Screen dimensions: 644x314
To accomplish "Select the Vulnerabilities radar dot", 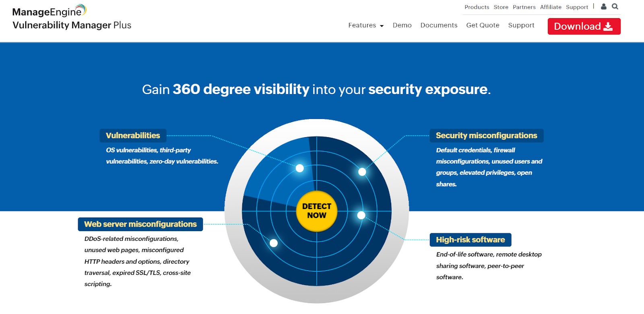I will click(299, 168).
